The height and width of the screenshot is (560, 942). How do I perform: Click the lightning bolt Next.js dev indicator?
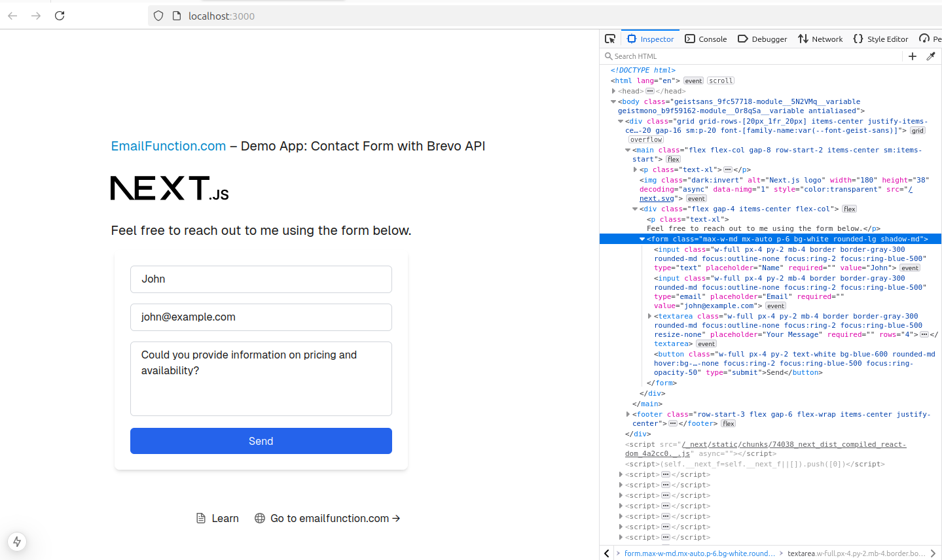[x=17, y=542]
